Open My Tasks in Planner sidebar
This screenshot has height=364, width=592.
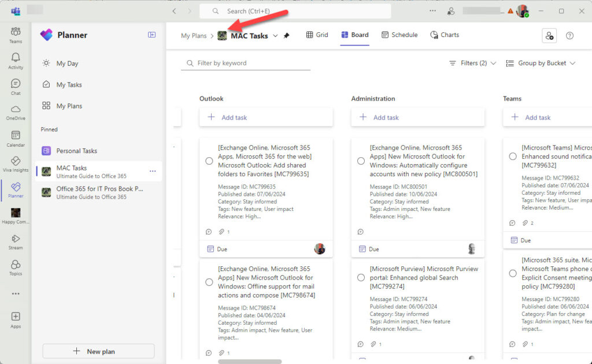pos(98,84)
